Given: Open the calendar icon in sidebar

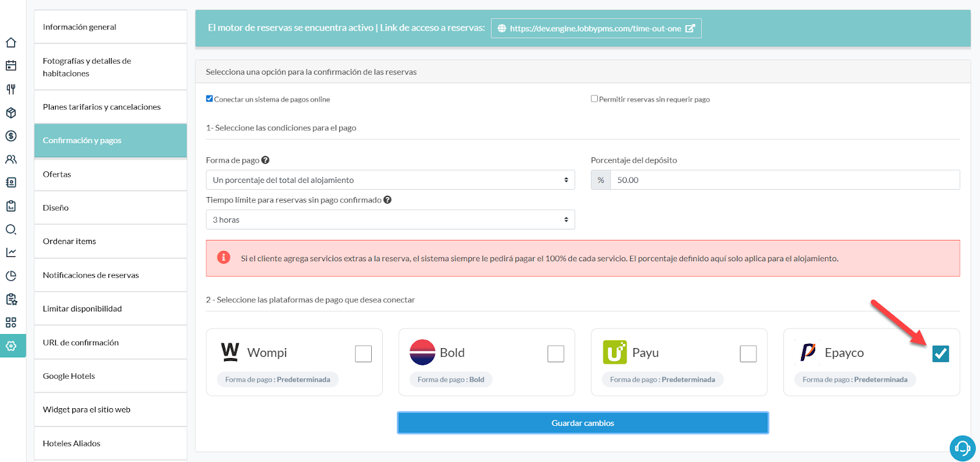Looking at the screenshot, I should click(x=11, y=66).
